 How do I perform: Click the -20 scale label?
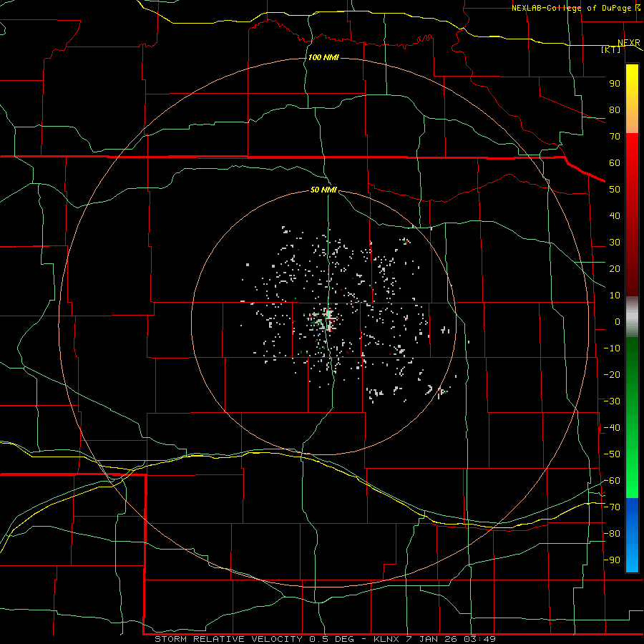tap(612, 375)
